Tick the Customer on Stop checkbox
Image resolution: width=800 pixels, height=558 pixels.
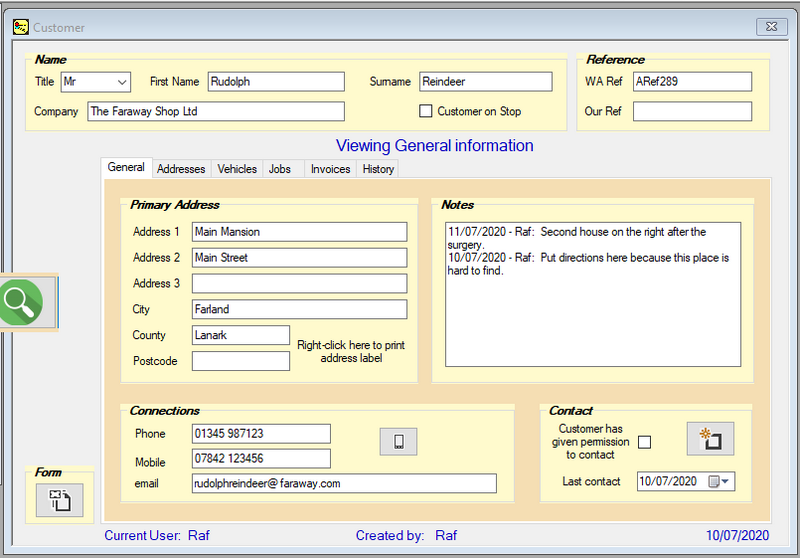(426, 111)
